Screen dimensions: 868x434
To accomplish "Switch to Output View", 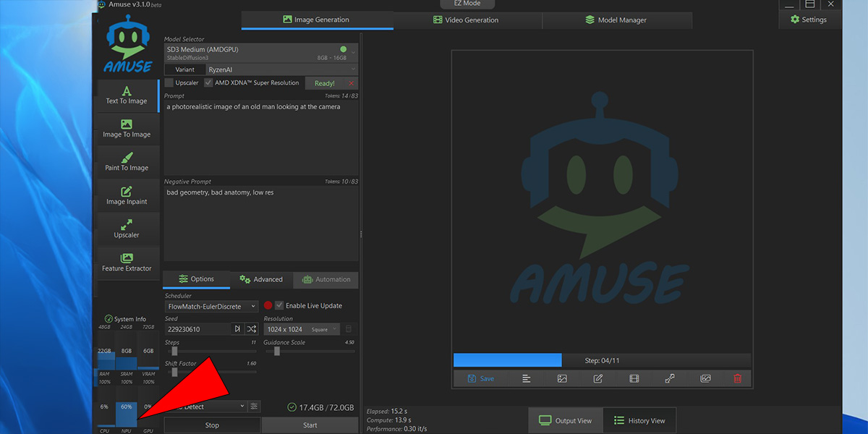I will pos(566,420).
